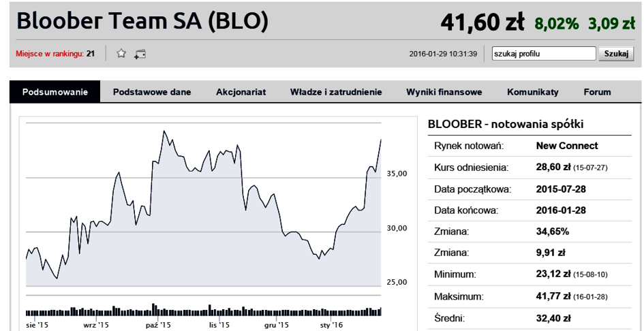Focus the szukaj profilu search field

point(544,53)
